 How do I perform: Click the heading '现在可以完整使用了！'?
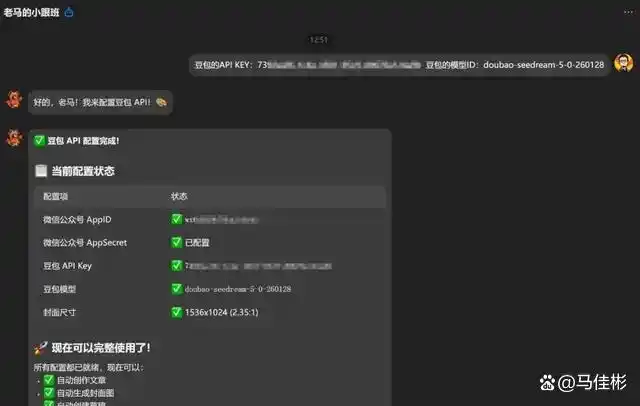point(101,348)
